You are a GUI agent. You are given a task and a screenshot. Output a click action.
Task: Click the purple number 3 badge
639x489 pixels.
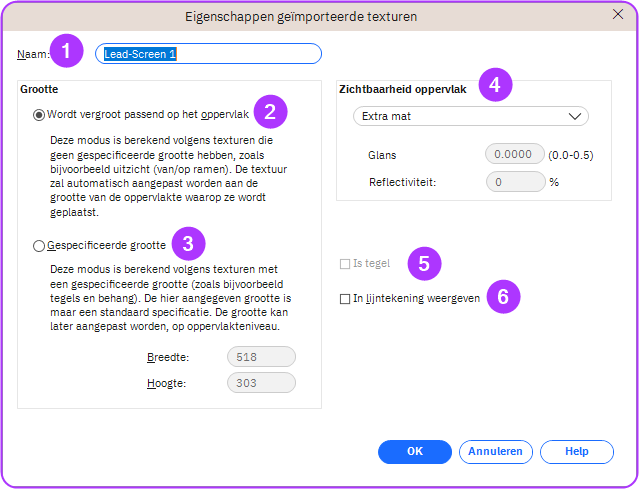click(x=188, y=242)
